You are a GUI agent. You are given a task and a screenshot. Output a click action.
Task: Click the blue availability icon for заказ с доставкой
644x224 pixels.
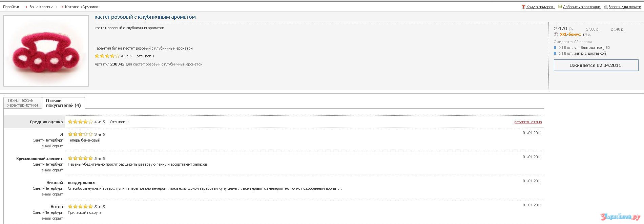point(555,54)
